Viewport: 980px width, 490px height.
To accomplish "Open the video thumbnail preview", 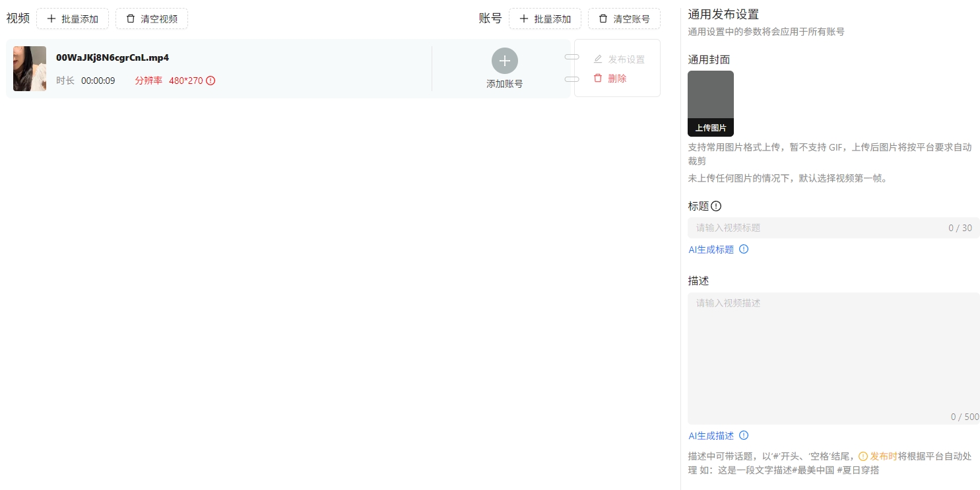I will pyautogui.click(x=30, y=69).
